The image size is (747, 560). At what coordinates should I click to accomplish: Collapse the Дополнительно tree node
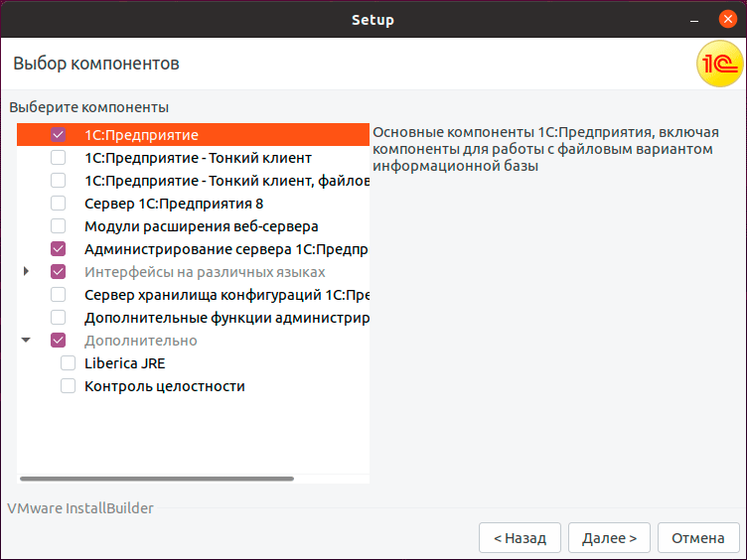click(x=27, y=341)
